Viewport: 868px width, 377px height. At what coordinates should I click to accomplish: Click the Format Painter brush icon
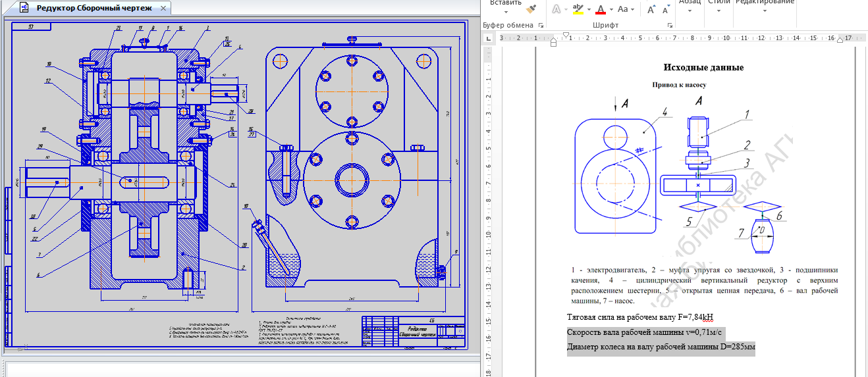coord(532,8)
